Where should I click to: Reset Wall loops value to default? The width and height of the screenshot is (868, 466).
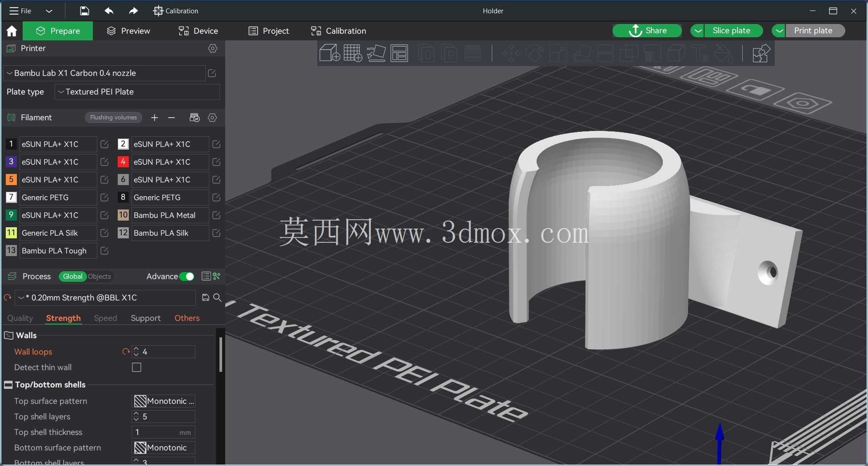(126, 352)
